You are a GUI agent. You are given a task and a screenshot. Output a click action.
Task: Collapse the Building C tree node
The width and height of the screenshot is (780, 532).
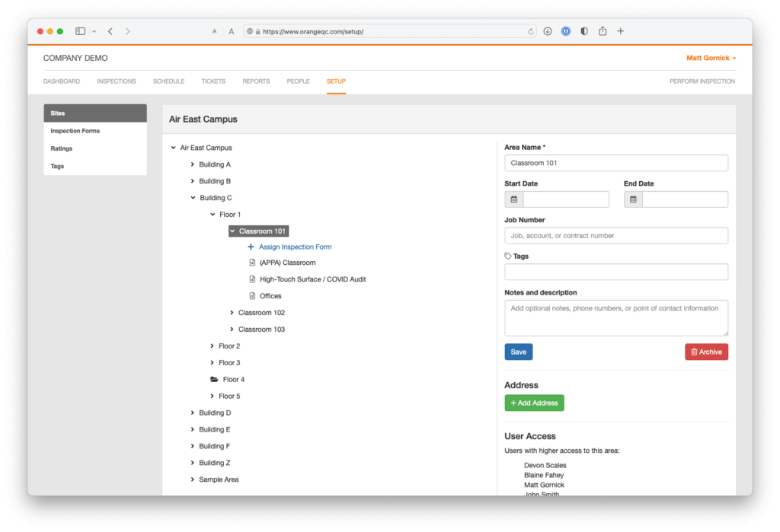pyautogui.click(x=191, y=197)
